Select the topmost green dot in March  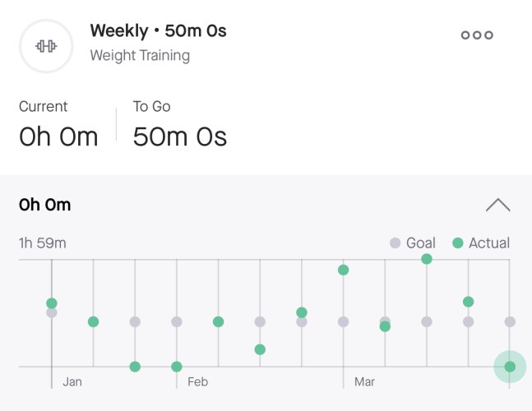click(x=427, y=259)
